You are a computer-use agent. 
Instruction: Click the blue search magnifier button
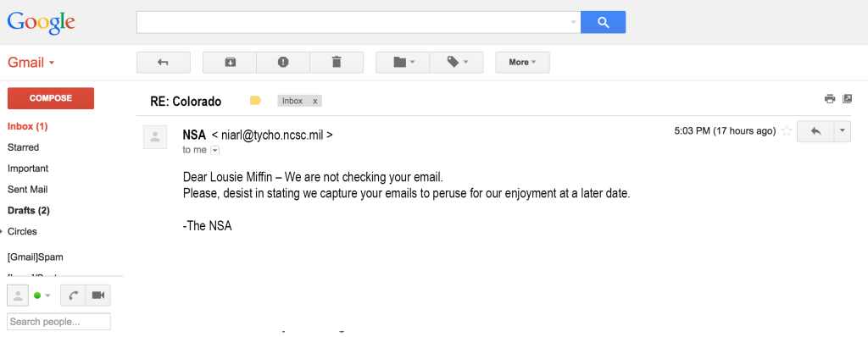coord(603,22)
